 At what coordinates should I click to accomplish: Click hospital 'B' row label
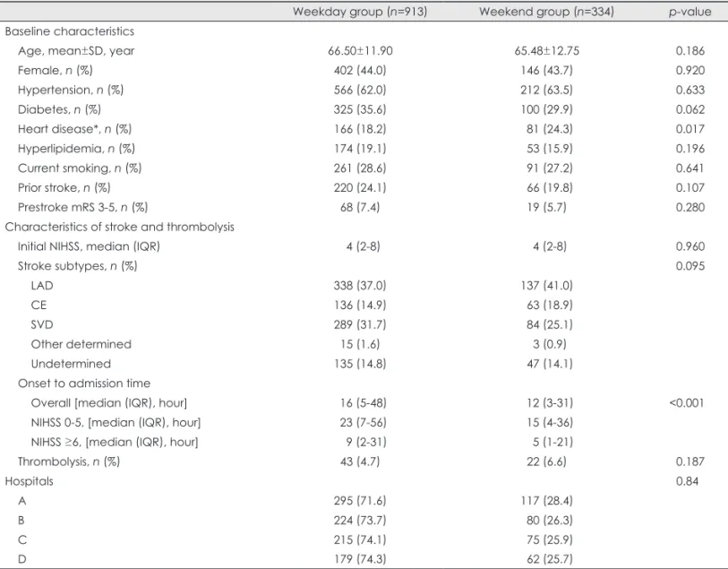(x=21, y=521)
